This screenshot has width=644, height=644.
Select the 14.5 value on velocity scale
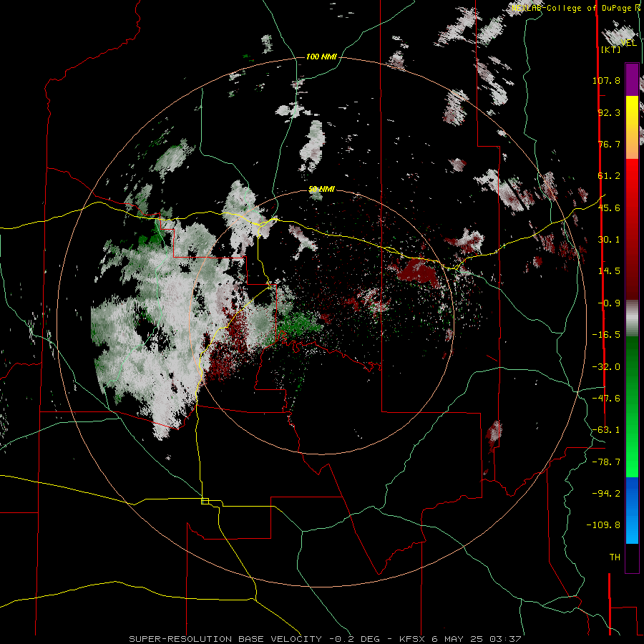(609, 271)
